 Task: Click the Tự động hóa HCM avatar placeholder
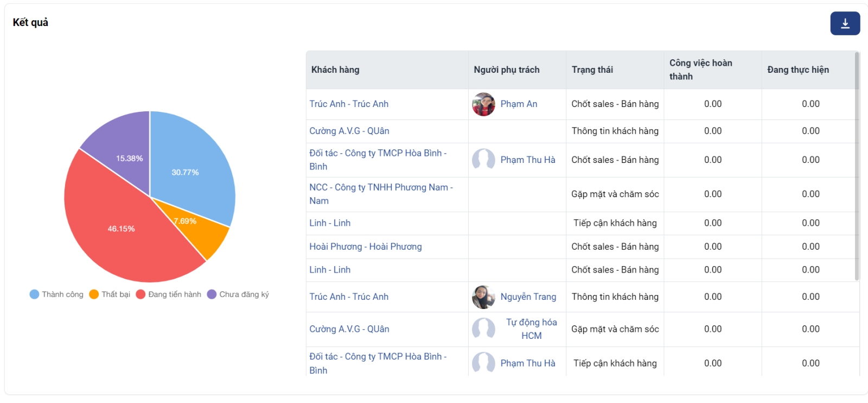click(483, 329)
